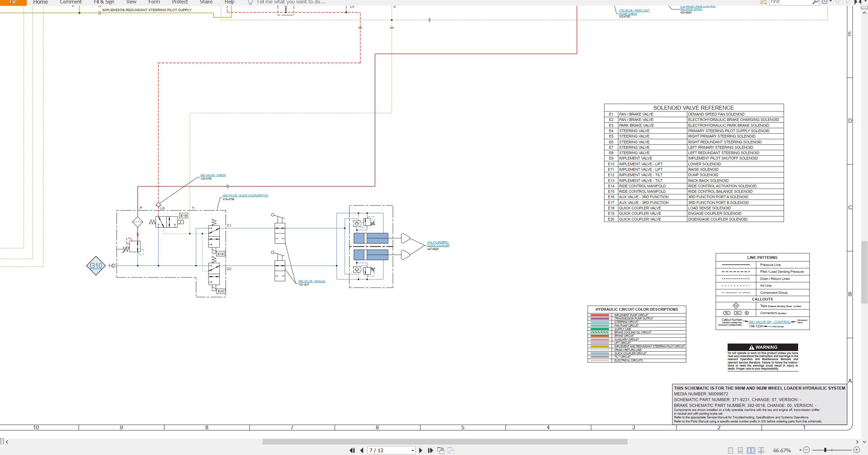Open the Help ribbon tab
This screenshot has width=868, height=455.
230,2
